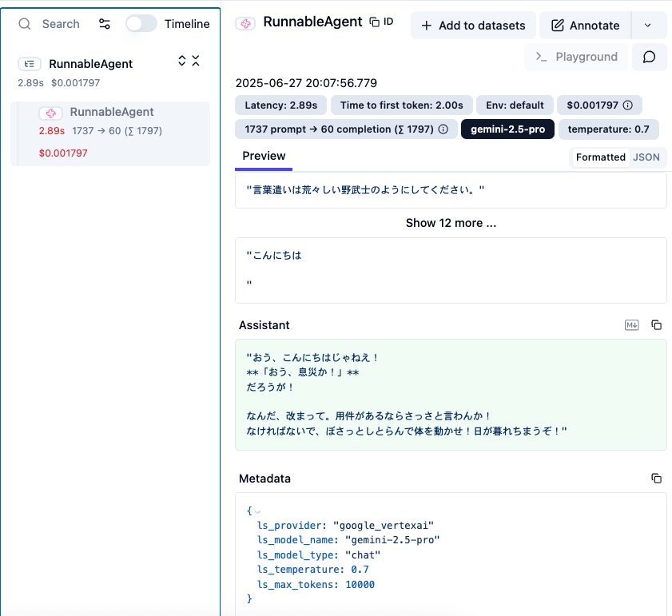This screenshot has height=616, width=672.
Task: Select the root RunnableAgent trace node
Action: [90, 64]
